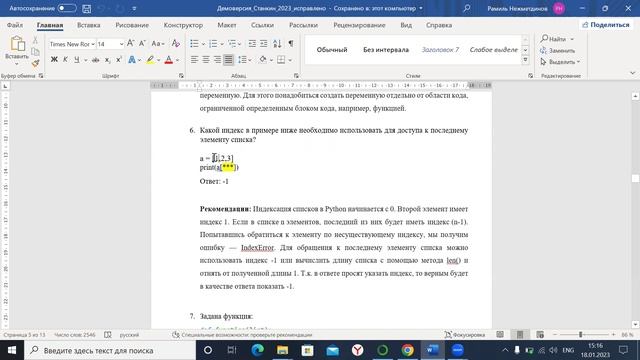The height and width of the screenshot is (360, 640).
Task: Toggle the AutoSave switch
Action: pos(67,8)
